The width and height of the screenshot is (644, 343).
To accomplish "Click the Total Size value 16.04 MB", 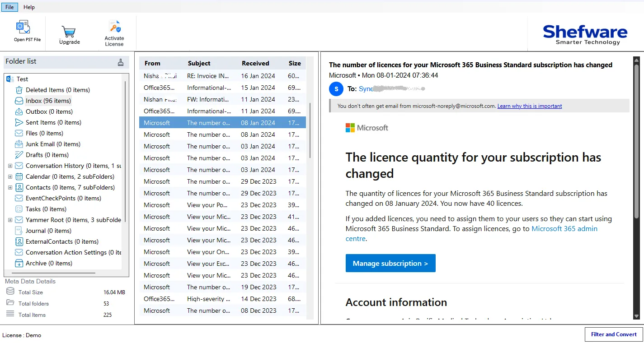I will (114, 292).
